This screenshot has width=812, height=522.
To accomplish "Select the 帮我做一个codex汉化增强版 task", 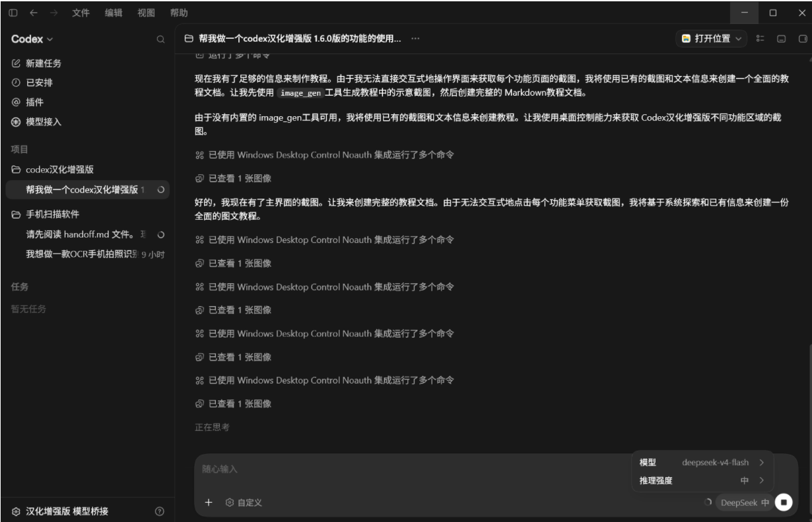I will [87, 190].
